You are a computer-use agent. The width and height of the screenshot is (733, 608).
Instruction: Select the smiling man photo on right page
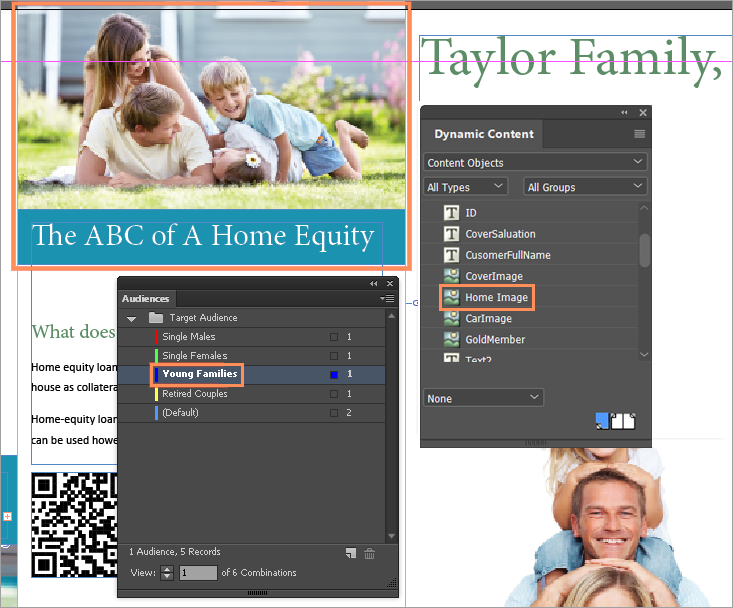pos(607,528)
